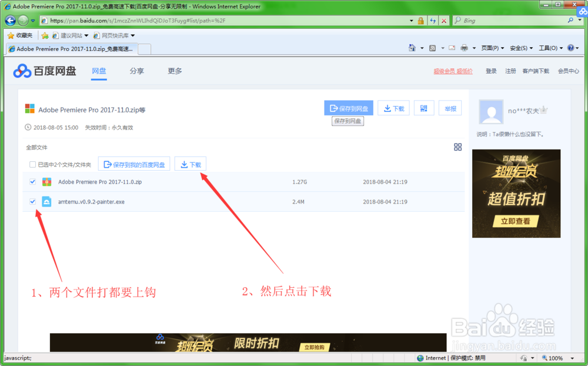Switch to the 分享 tab
Viewport: 588px width, 366px height.
pyautogui.click(x=137, y=71)
